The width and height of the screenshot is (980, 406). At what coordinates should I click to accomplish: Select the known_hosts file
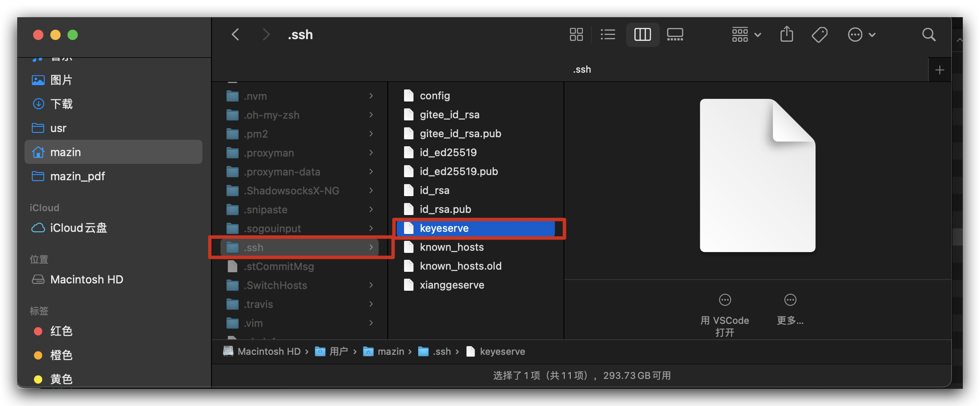(x=475, y=247)
